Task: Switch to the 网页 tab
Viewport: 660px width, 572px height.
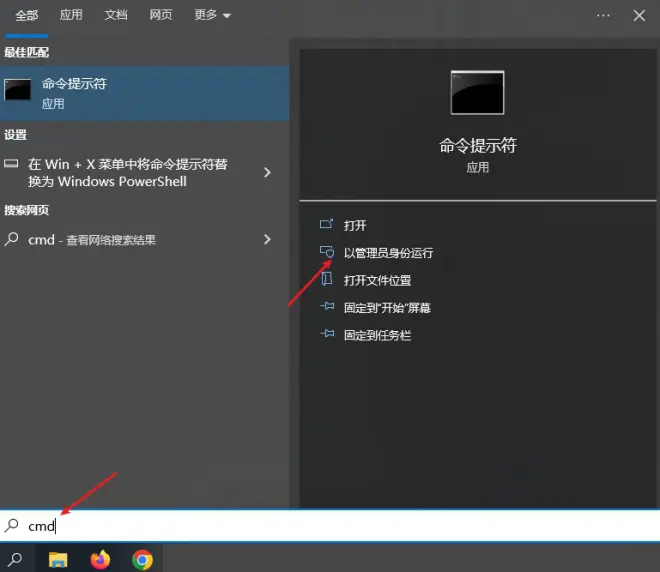Action: tap(161, 15)
